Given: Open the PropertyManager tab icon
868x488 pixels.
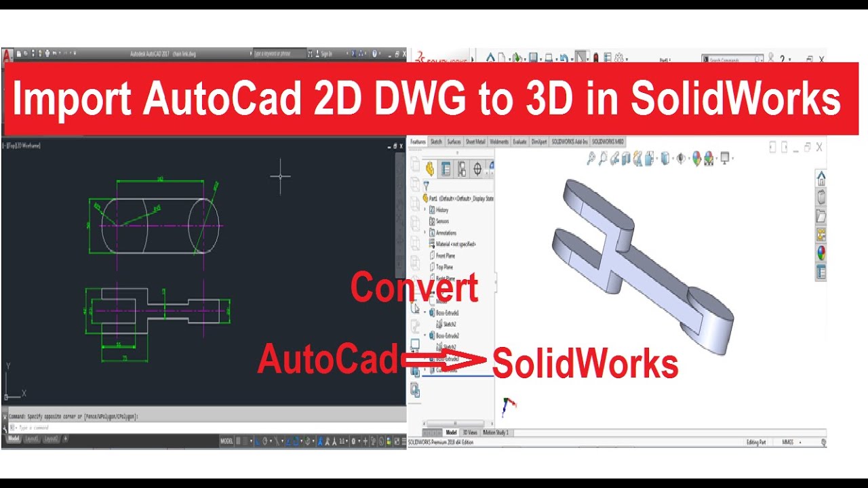Looking at the screenshot, I should [446, 169].
